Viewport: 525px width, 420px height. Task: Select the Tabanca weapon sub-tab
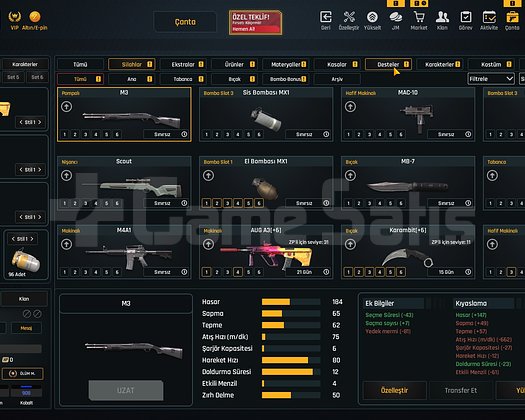coord(183,79)
